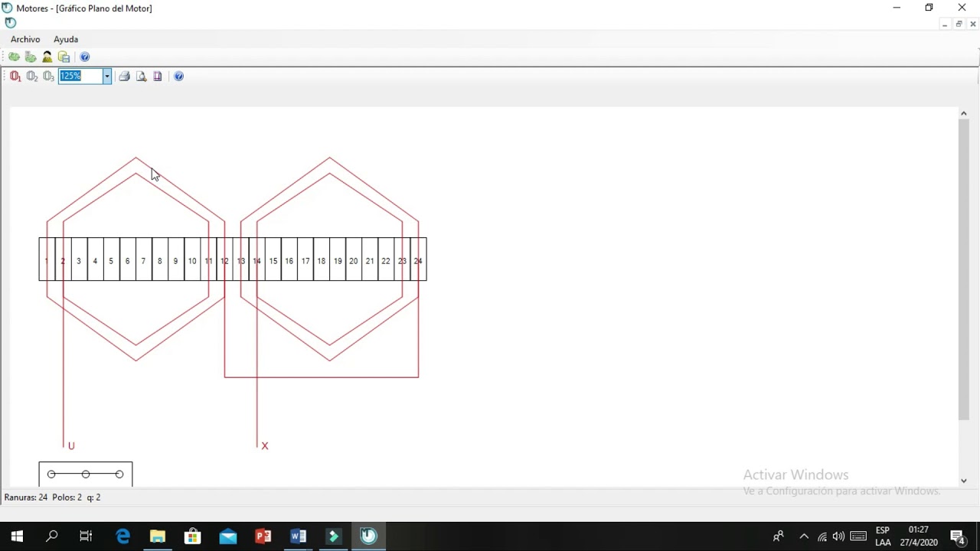This screenshot has width=980, height=551.
Task: Click the Motores app taskbar icon
Action: [x=368, y=536]
